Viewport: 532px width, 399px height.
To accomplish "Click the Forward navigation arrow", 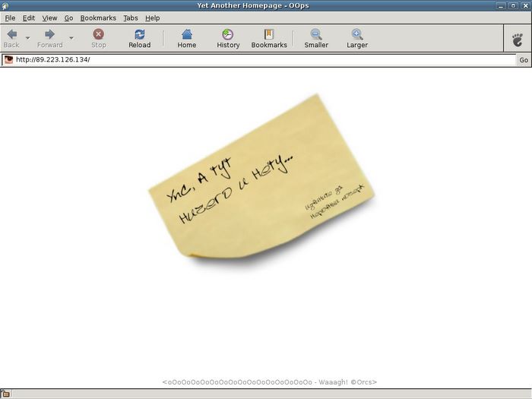I will [x=49, y=38].
